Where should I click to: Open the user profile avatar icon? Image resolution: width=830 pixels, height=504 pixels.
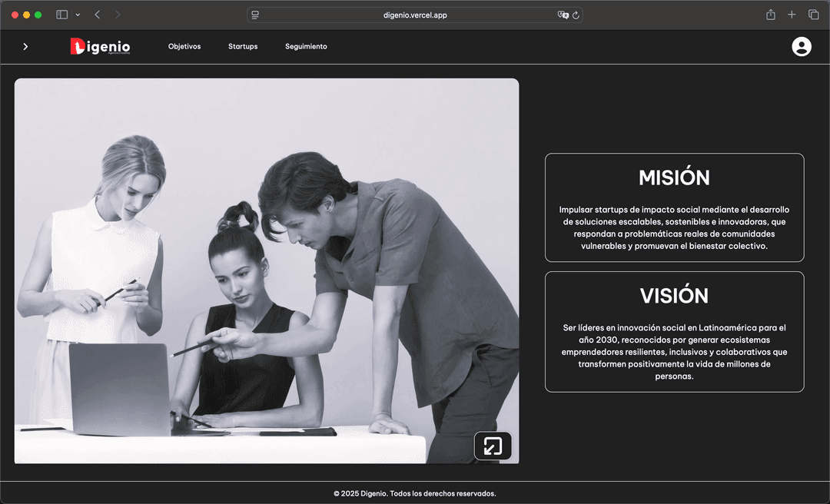802,47
